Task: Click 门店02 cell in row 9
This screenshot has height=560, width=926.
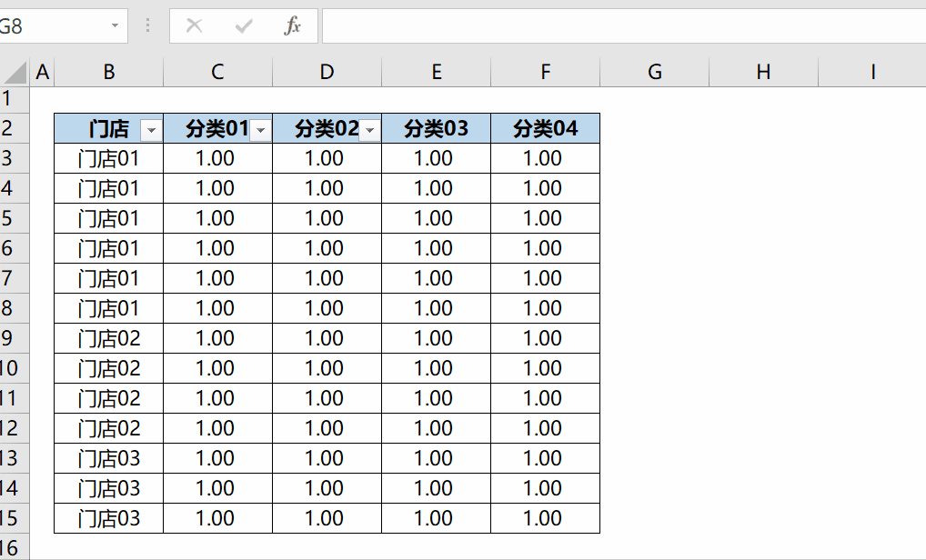Action: click(108, 338)
